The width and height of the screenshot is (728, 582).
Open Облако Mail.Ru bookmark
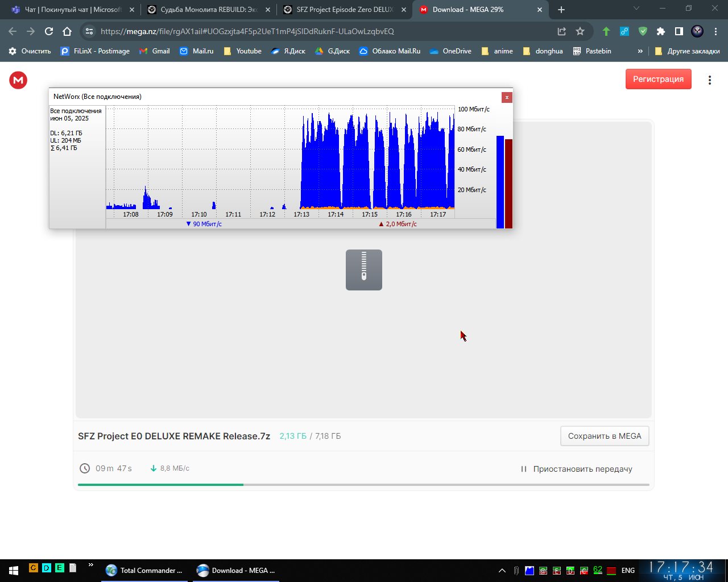pos(390,51)
